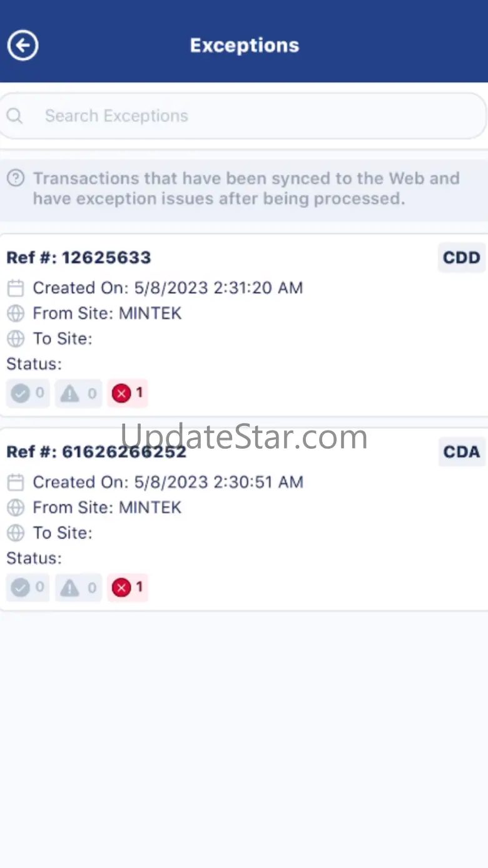Click From Site globe icon in first card
Image resolution: width=488 pixels, height=868 pixels.
click(16, 313)
